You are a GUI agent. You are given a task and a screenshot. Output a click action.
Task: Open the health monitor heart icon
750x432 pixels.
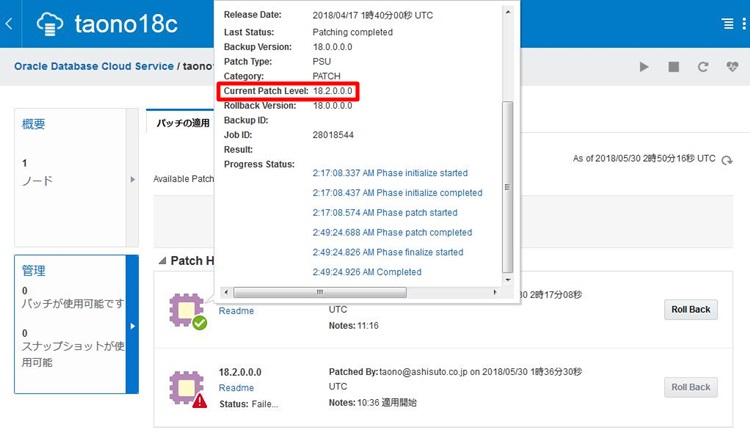[x=732, y=67]
